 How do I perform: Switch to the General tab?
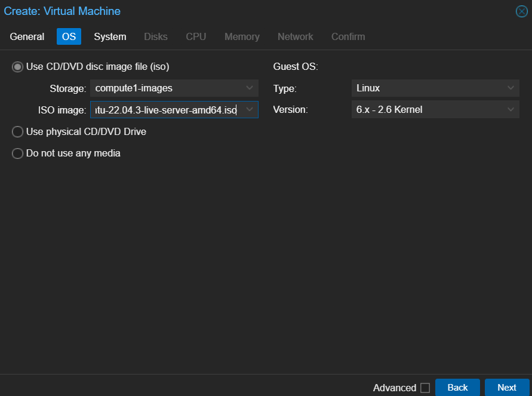click(x=27, y=36)
